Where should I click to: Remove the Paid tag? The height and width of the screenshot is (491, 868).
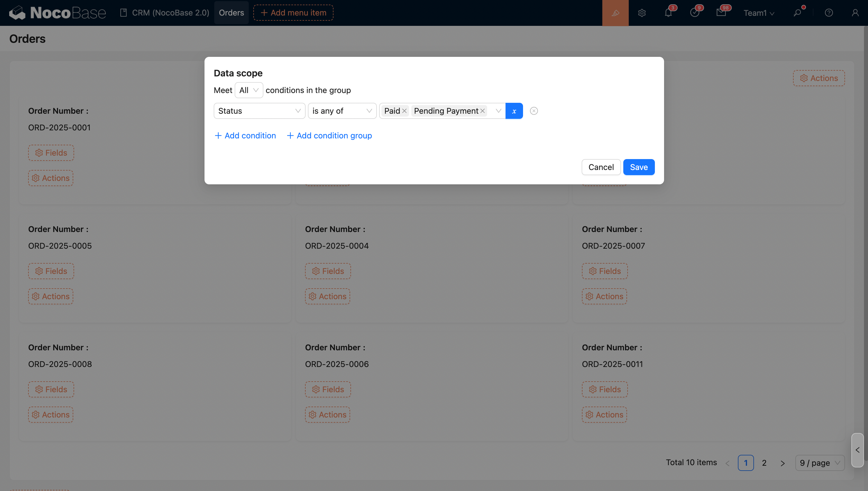coord(404,111)
